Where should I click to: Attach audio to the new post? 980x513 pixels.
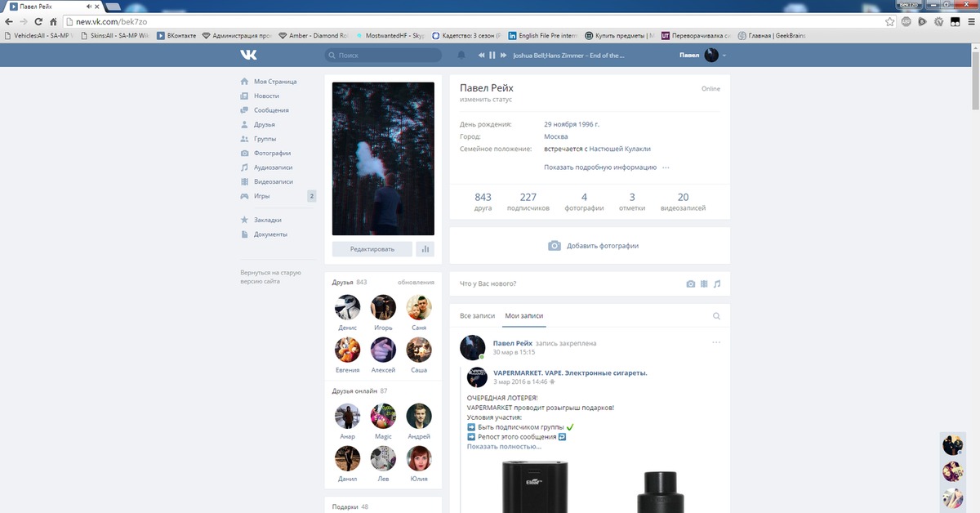[x=717, y=283]
